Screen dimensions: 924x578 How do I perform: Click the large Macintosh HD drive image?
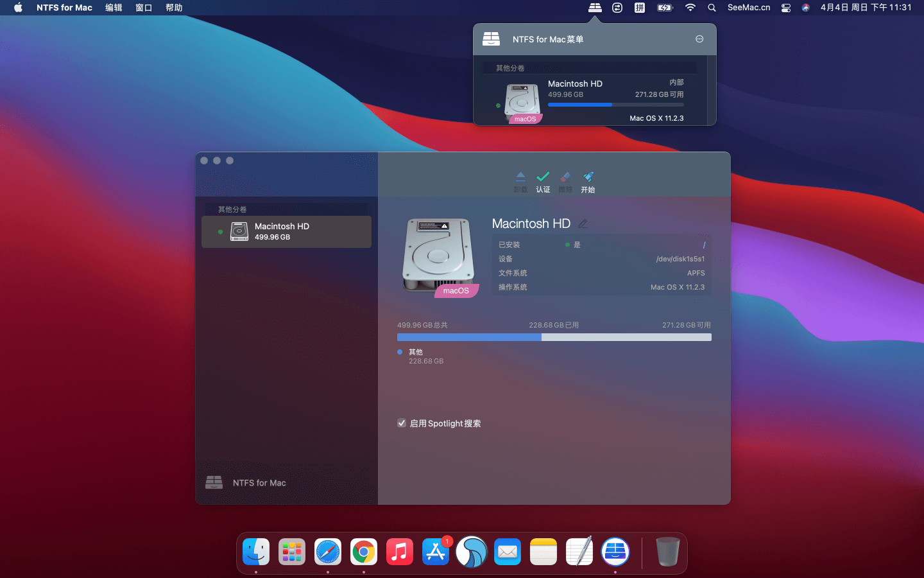[439, 256]
